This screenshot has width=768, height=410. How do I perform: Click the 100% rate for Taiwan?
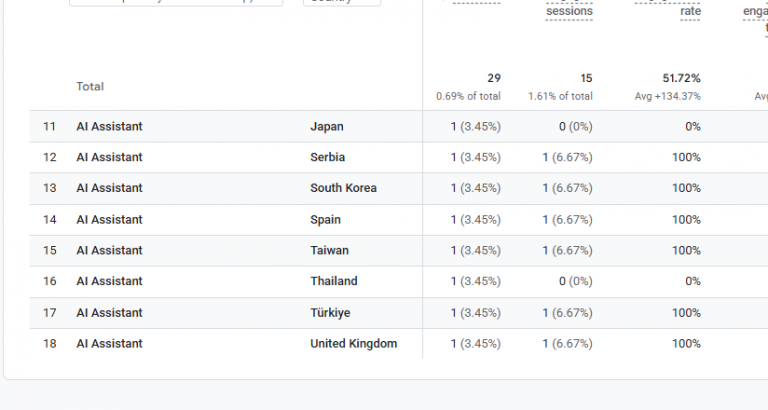click(x=686, y=251)
